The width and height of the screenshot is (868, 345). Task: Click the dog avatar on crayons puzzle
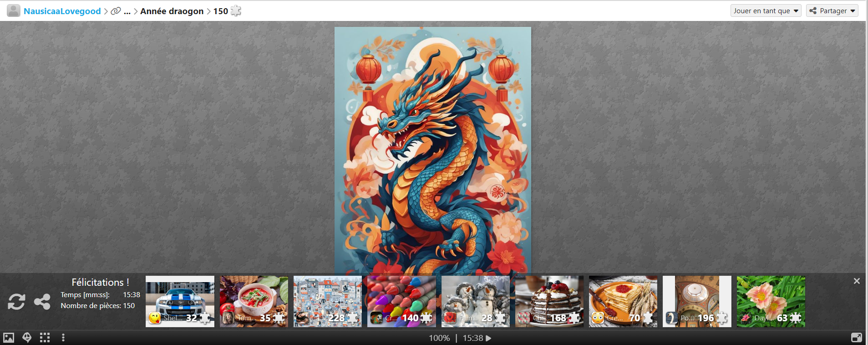pyautogui.click(x=376, y=318)
